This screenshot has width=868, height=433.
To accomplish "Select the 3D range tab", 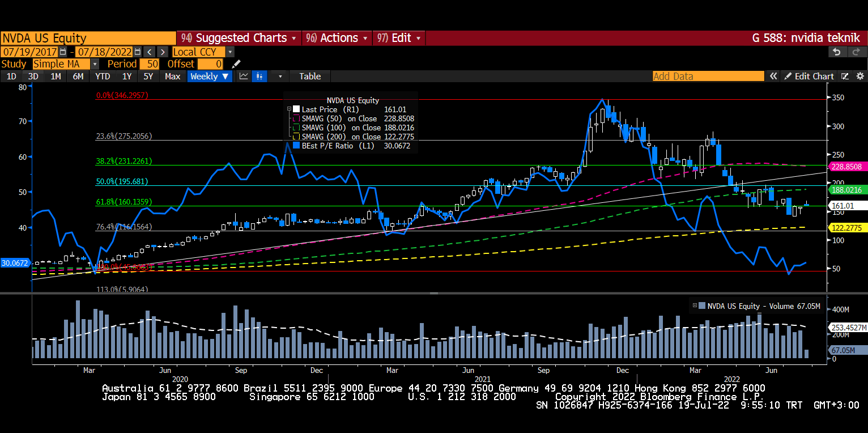I will click(33, 76).
